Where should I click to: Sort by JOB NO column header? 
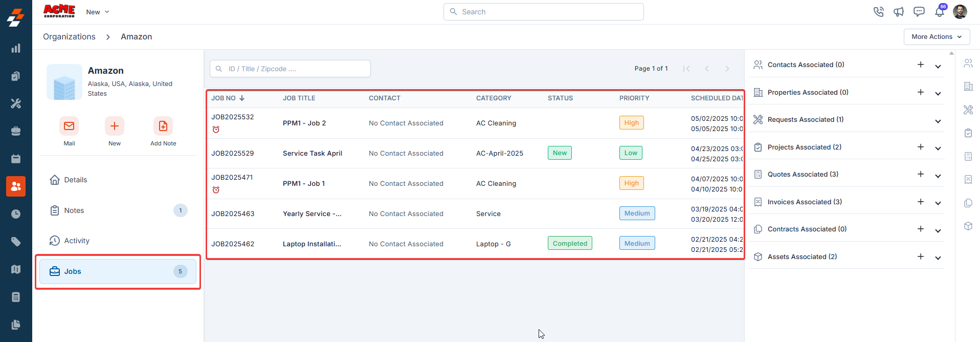click(x=228, y=98)
